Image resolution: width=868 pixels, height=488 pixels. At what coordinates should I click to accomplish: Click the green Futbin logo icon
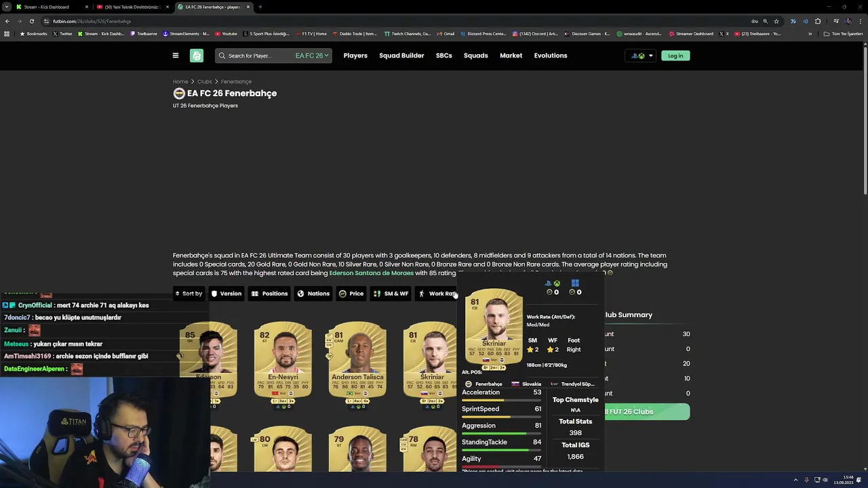197,56
